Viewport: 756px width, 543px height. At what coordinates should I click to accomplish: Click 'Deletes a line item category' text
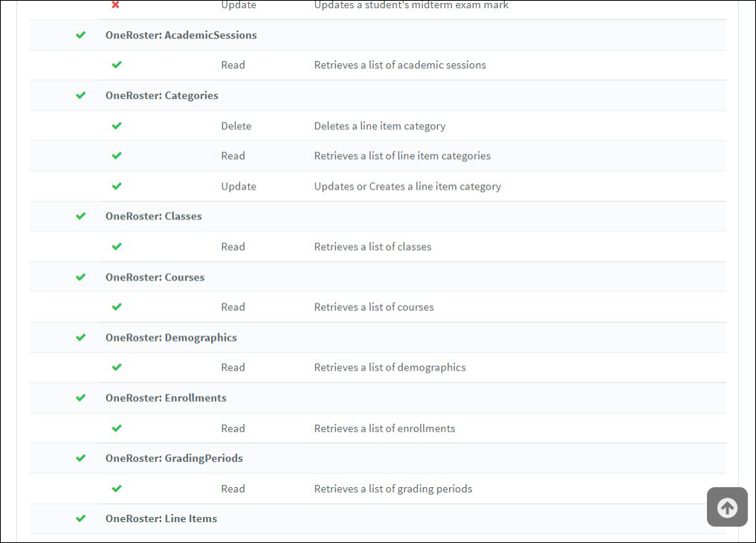380,126
